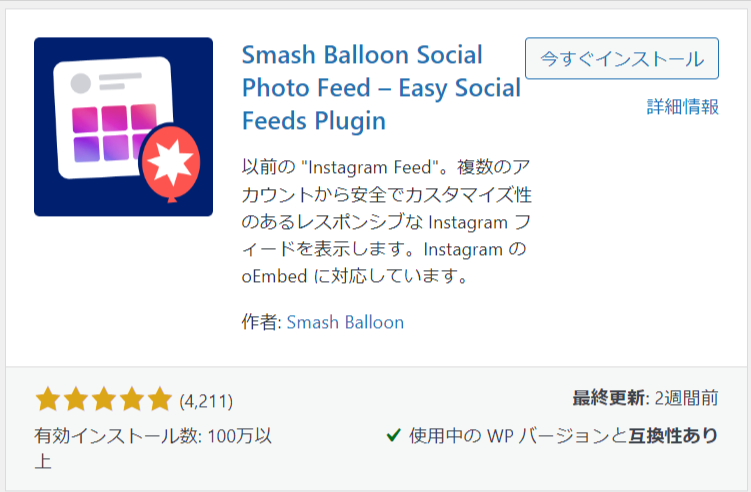Click the green compatibility checkmark icon
The image size is (751, 492).
click(393, 435)
